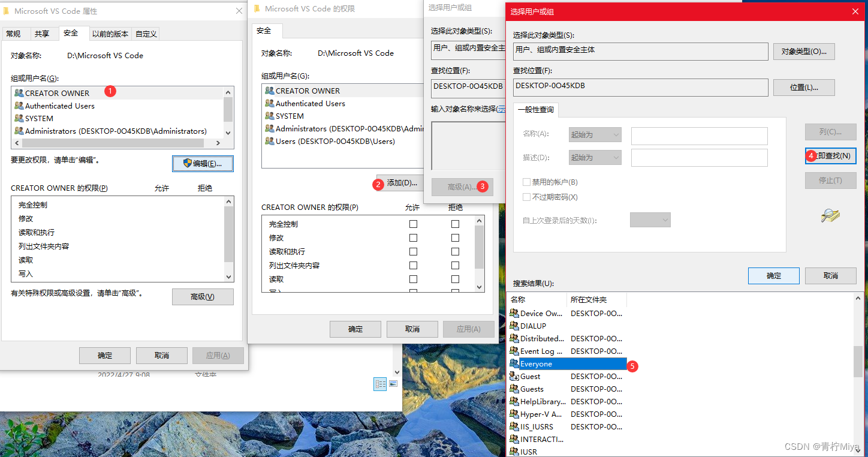868x457 pixels.
Task: Tick Deny checkbox for 修改
Action: pyautogui.click(x=455, y=237)
